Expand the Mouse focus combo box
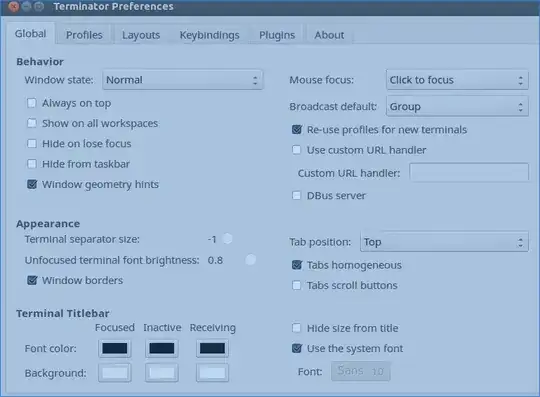Image resolution: width=540 pixels, height=397 pixels. pyautogui.click(x=457, y=80)
